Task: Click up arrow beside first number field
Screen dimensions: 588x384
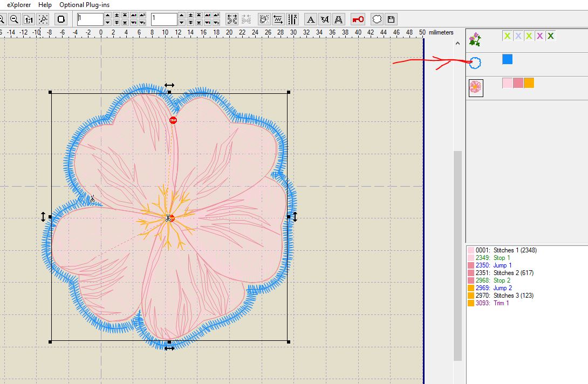Action: coord(107,16)
